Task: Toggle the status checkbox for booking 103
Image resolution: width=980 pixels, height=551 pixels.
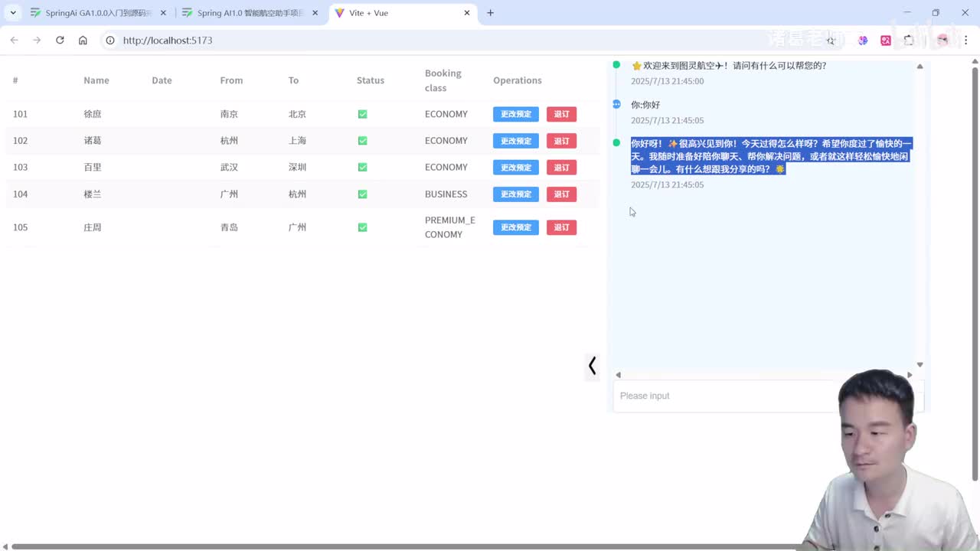Action: [x=362, y=168]
